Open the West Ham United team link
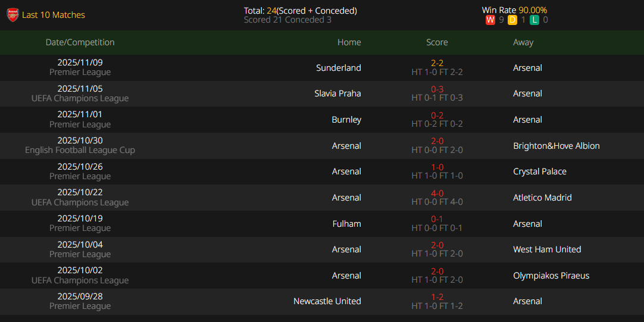 [x=547, y=249]
